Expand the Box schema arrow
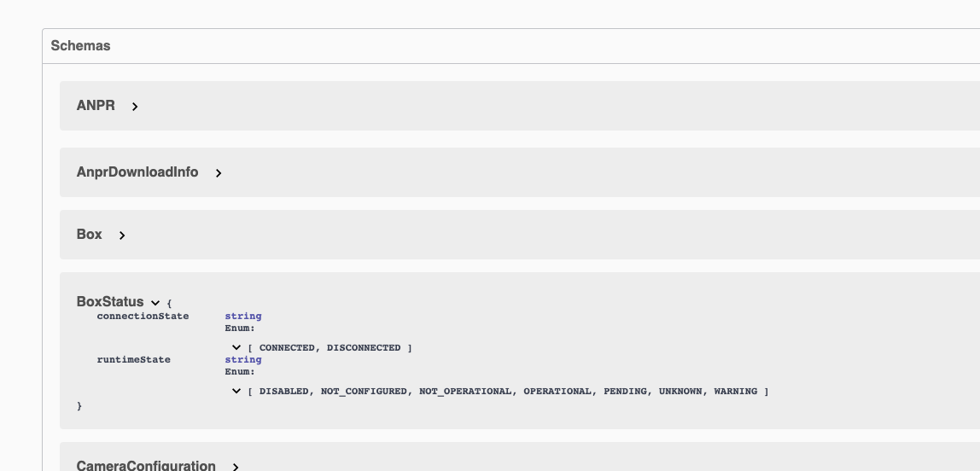 [x=122, y=235]
